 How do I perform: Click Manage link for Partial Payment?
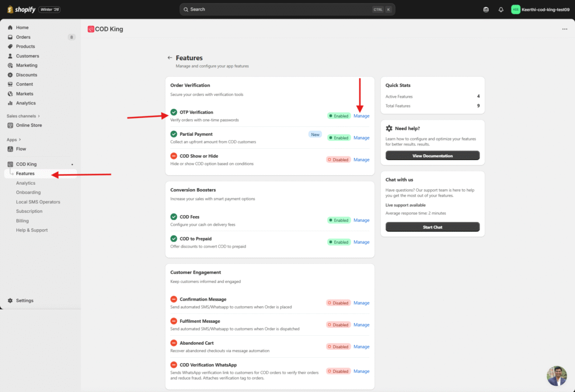tap(361, 138)
